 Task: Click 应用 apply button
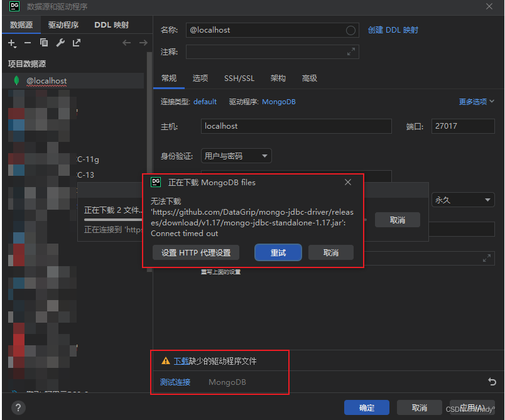(472, 408)
